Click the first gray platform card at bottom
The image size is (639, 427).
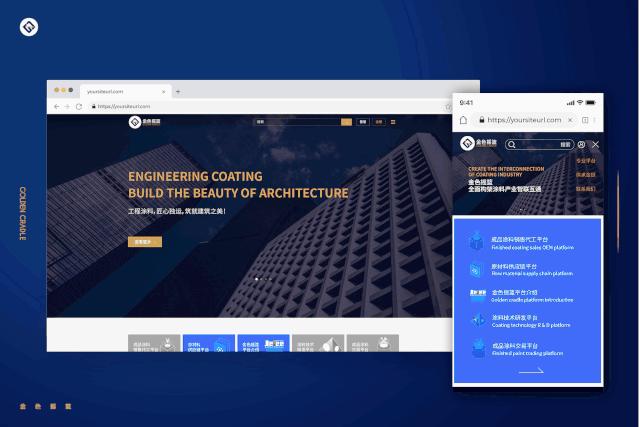[154, 343]
